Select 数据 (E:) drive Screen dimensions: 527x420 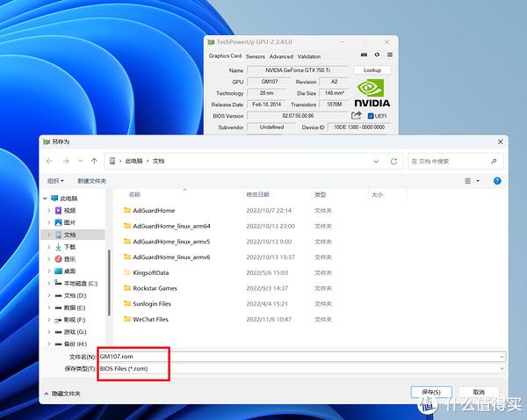pyautogui.click(x=75, y=308)
